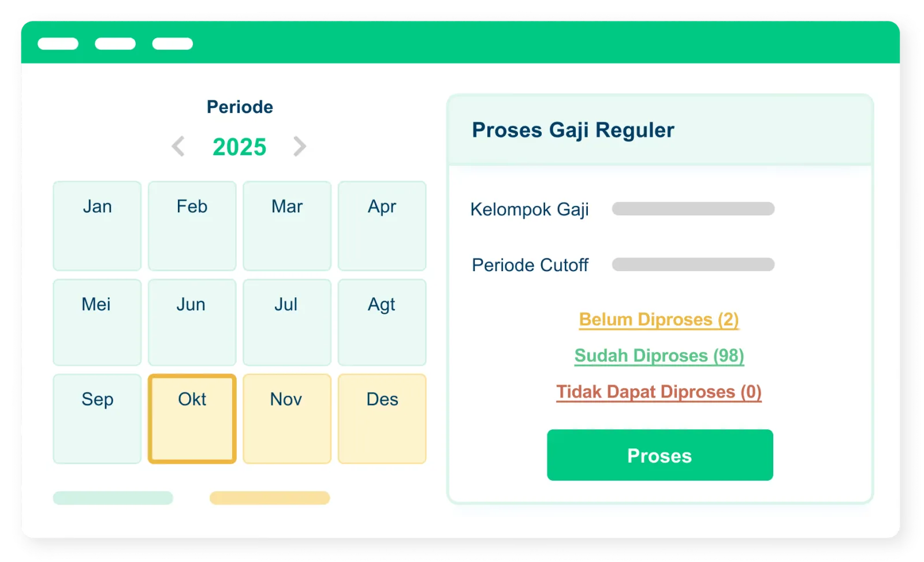The image size is (924, 562).
Task: Choose the Jun month tile
Action: point(192,323)
